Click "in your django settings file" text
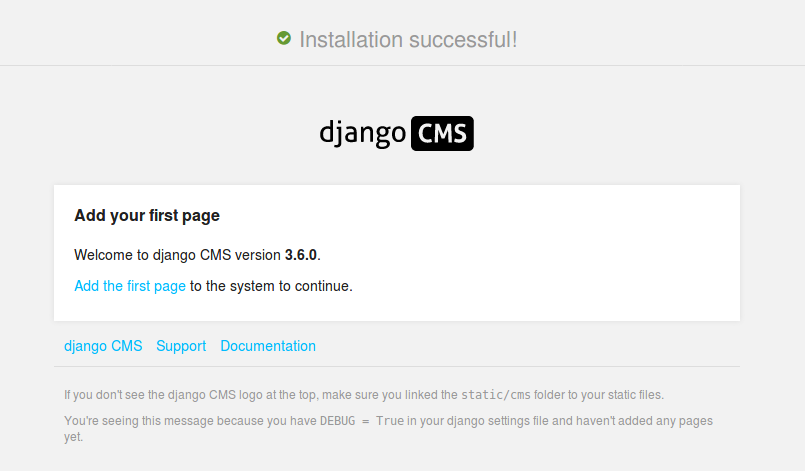Image resolution: width=805 pixels, height=471 pixels. (x=485, y=421)
